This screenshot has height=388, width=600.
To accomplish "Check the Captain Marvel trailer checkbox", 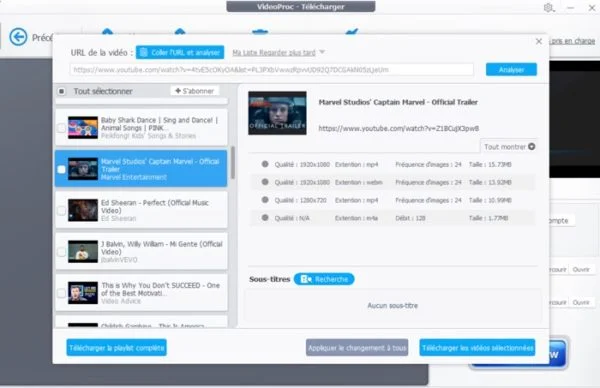I will pyautogui.click(x=61, y=169).
